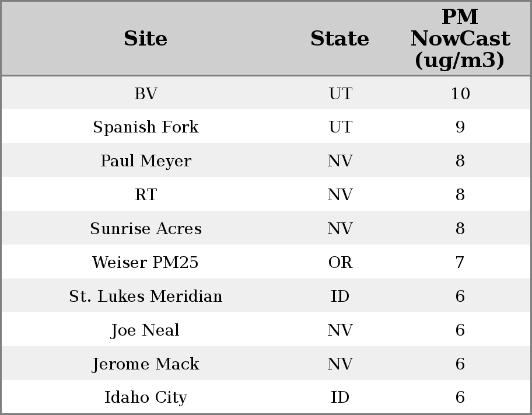Screen dimensions: 532x415
Task: Select the Sunrise Acres row name
Action: [x=146, y=229]
